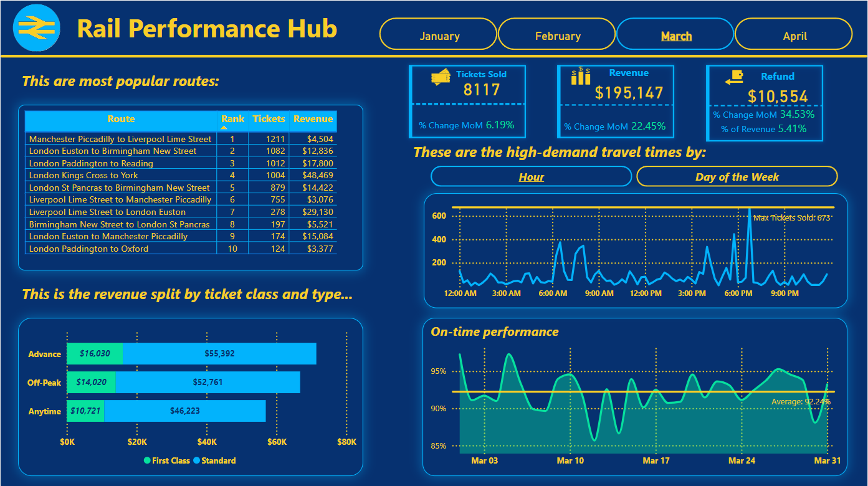
Task: Click the Revenue money stacks icon
Action: tap(579, 74)
